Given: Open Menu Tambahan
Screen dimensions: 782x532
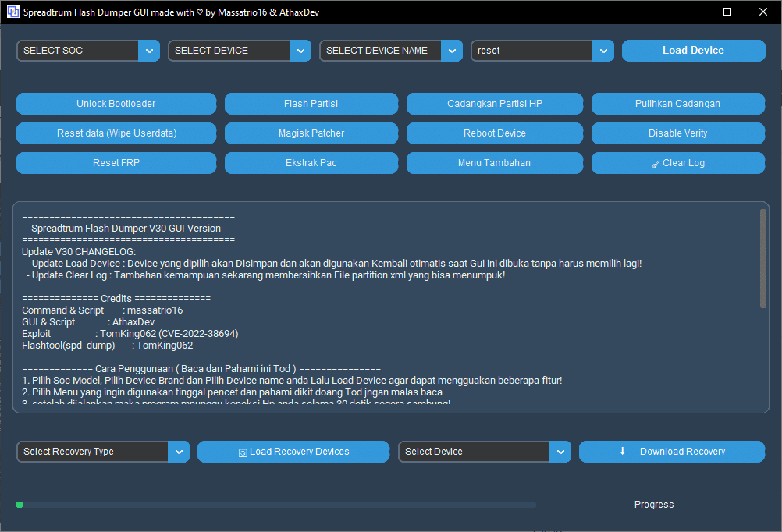Looking at the screenshot, I should [494, 163].
